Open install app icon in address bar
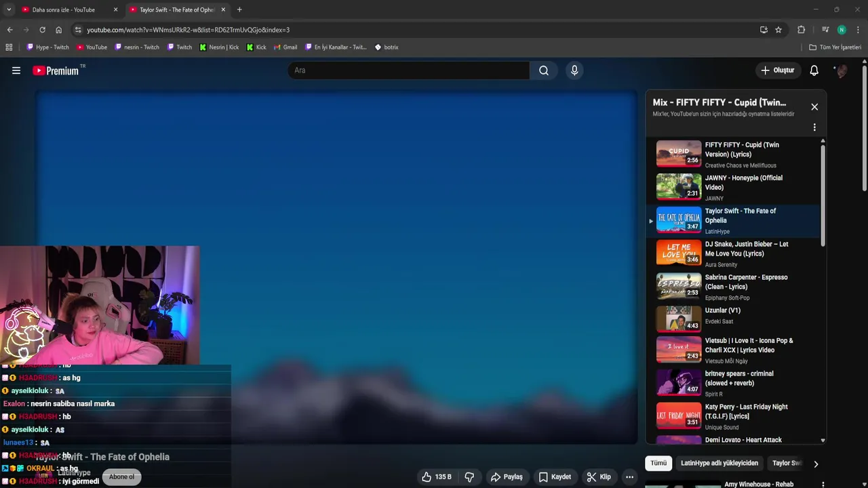Screen dimensions: 868x488 coord(764,30)
